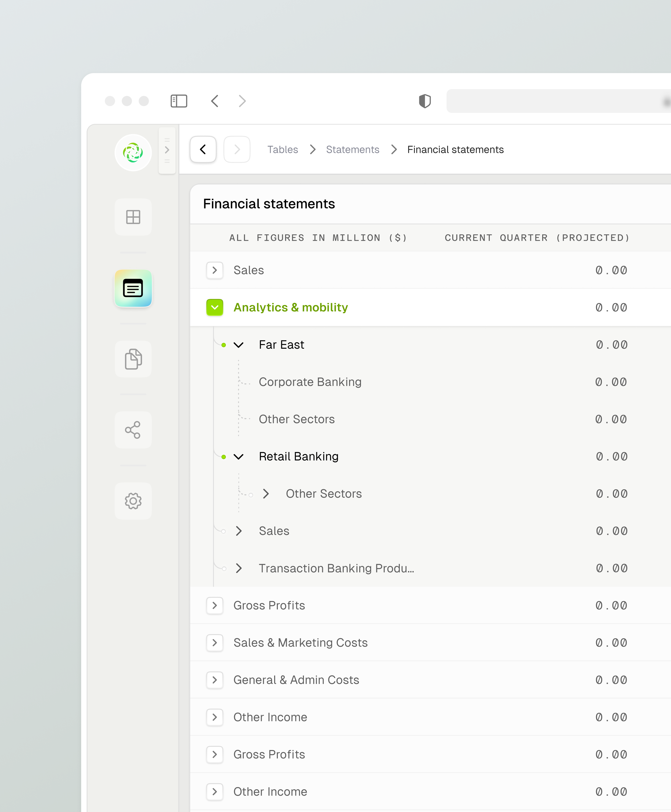Image resolution: width=671 pixels, height=812 pixels.
Task: Click the share nodes sidebar icon
Action: point(133,430)
